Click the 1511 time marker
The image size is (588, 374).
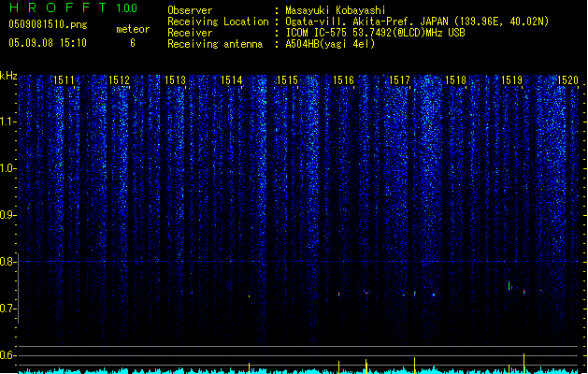pos(64,80)
